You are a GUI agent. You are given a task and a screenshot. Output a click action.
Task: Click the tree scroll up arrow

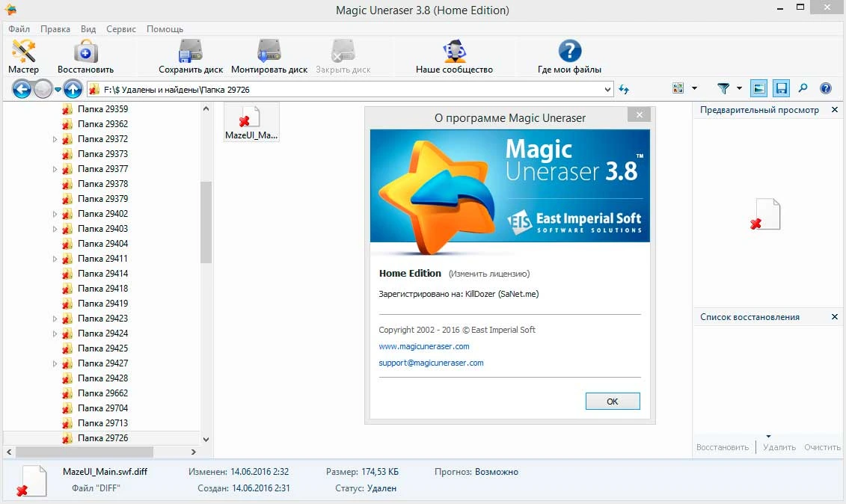point(206,108)
